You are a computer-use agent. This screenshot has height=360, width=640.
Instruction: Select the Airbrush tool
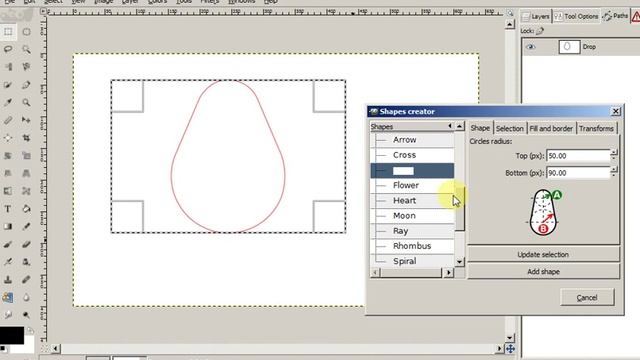point(8,262)
